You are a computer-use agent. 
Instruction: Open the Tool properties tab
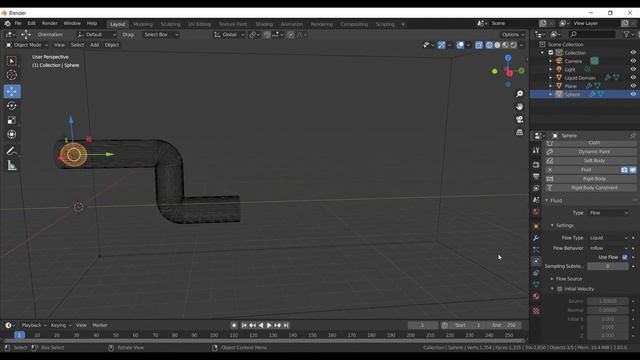click(x=536, y=151)
